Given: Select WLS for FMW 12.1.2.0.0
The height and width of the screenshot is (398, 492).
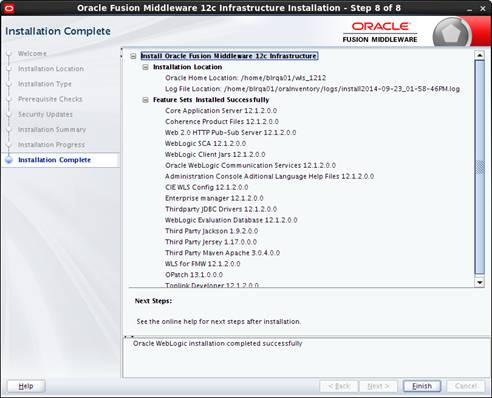Looking at the screenshot, I should coord(203,264).
